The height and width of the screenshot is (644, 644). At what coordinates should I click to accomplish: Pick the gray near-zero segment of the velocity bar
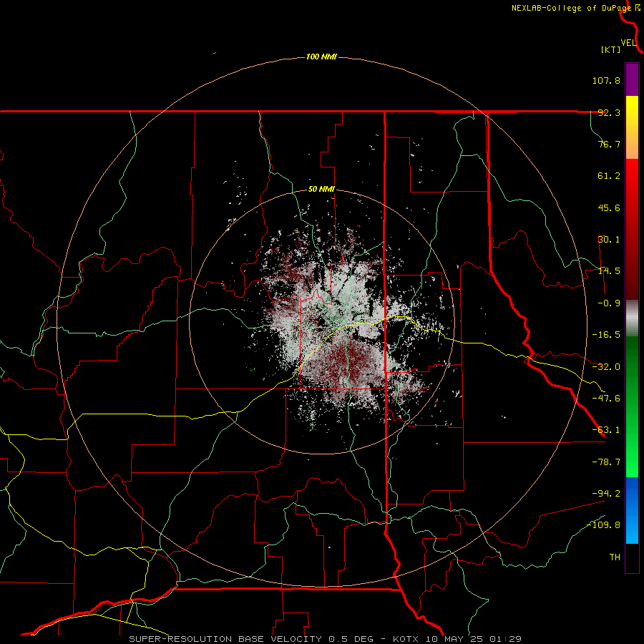pos(632,318)
